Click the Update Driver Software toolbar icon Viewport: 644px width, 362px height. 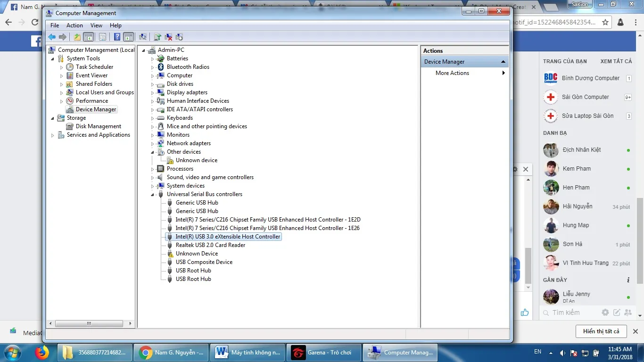click(x=157, y=37)
